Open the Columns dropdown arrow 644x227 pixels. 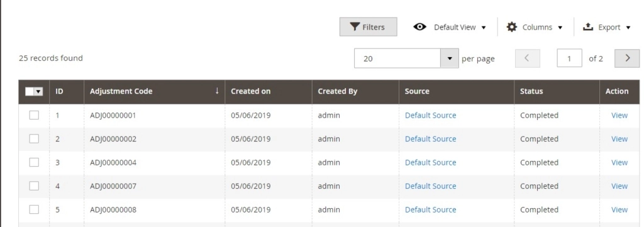560,28
